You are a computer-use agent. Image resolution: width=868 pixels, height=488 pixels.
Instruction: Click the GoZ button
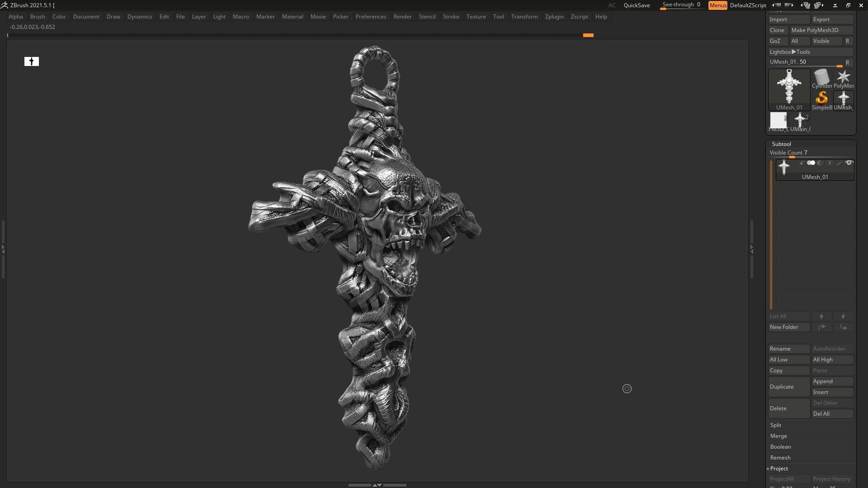pyautogui.click(x=778, y=41)
